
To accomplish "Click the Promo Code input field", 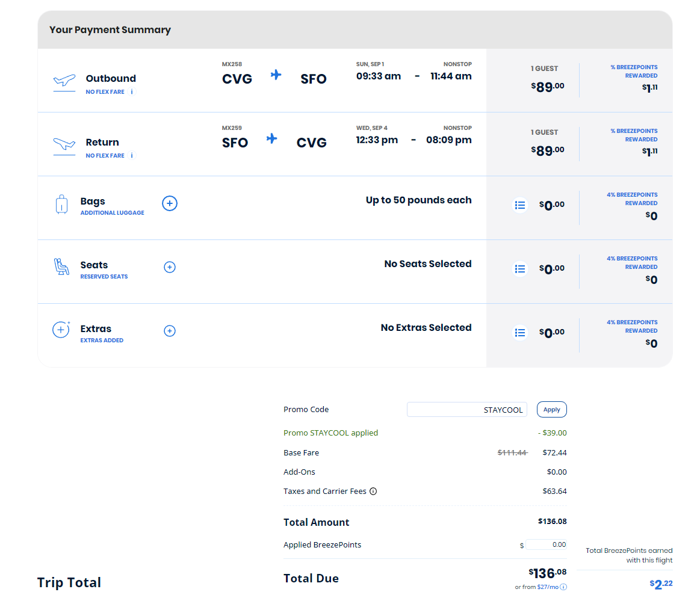I will [466, 410].
